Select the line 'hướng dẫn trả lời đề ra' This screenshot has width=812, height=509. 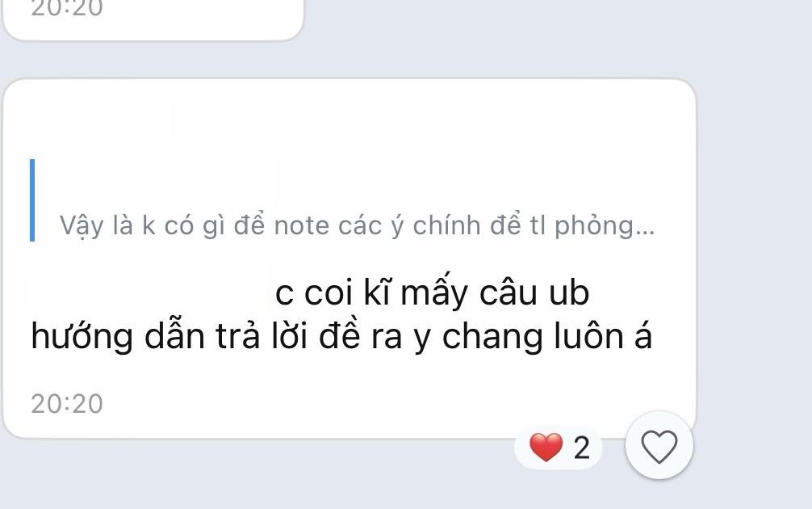(216, 336)
